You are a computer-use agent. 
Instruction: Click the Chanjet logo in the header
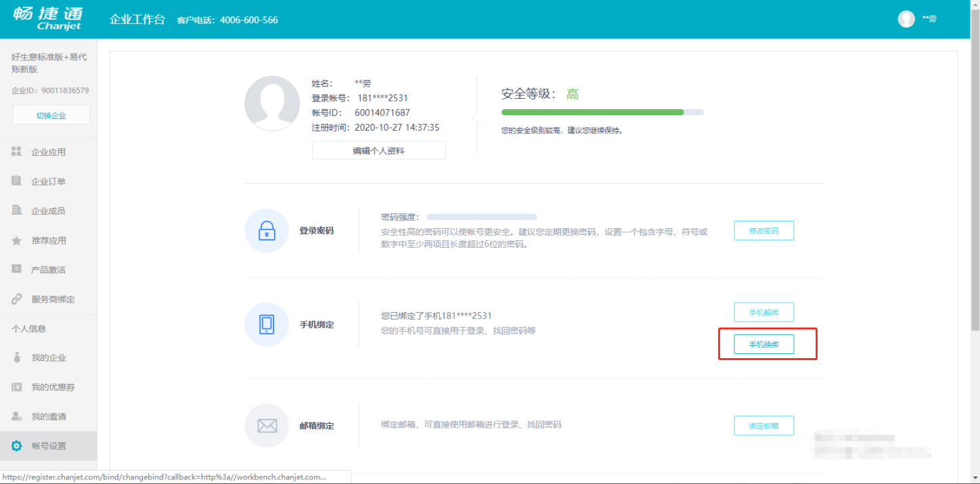click(x=48, y=18)
